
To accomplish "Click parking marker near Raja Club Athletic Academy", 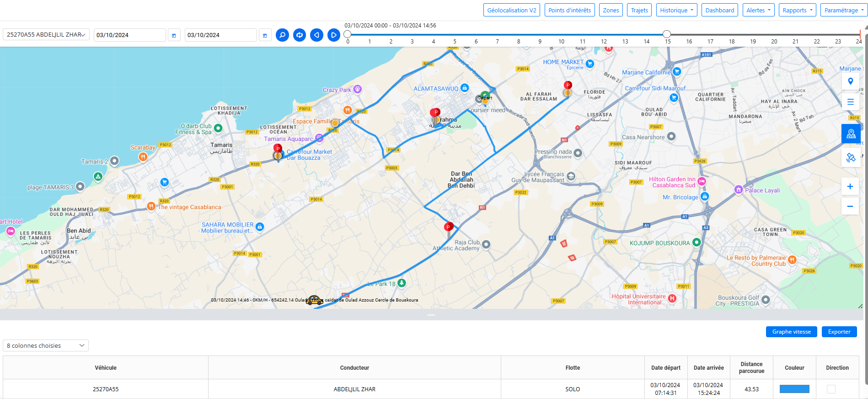I will pos(449,227).
